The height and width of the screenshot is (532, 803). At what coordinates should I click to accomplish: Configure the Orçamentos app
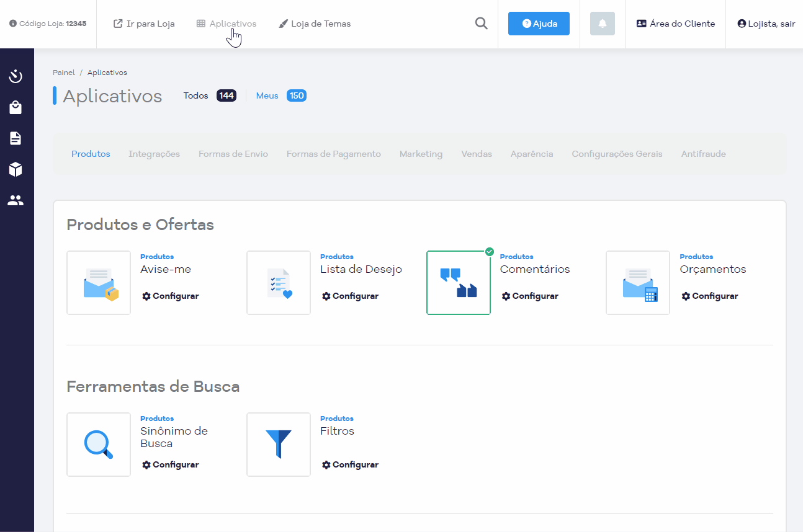pos(710,296)
